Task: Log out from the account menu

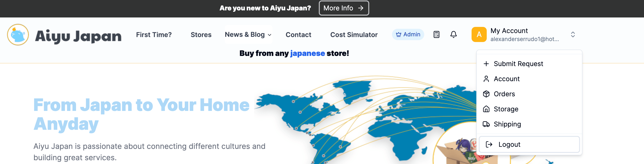Action: click(509, 144)
